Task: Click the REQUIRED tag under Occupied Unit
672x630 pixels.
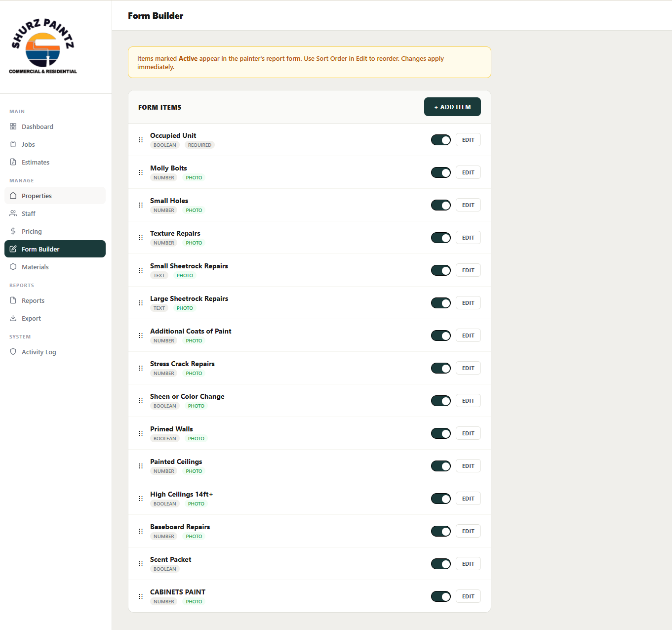Action: click(x=199, y=145)
